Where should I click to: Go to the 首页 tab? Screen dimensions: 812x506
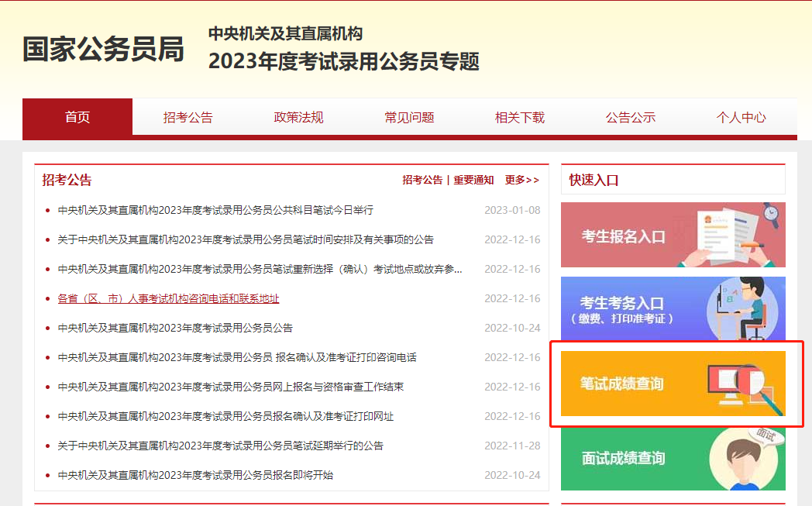pyautogui.click(x=77, y=118)
